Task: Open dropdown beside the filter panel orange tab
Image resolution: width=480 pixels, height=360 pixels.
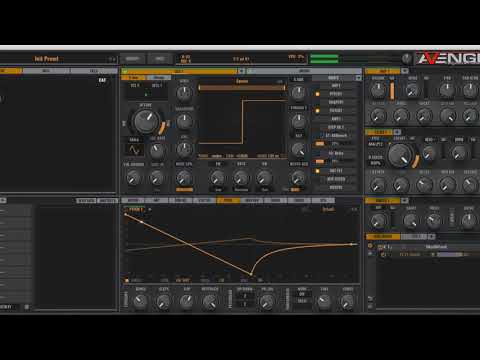Action: pyautogui.click(x=397, y=132)
